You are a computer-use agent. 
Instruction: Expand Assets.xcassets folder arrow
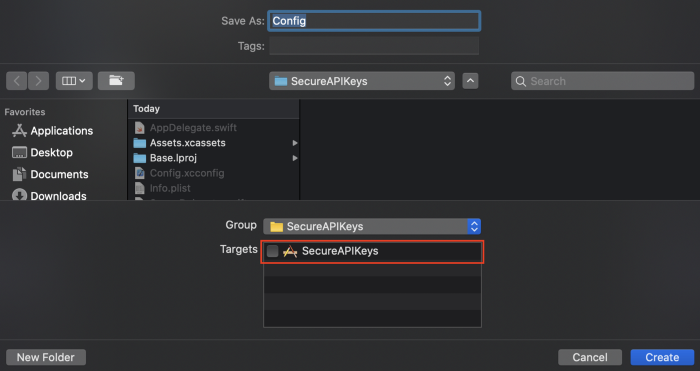(295, 143)
